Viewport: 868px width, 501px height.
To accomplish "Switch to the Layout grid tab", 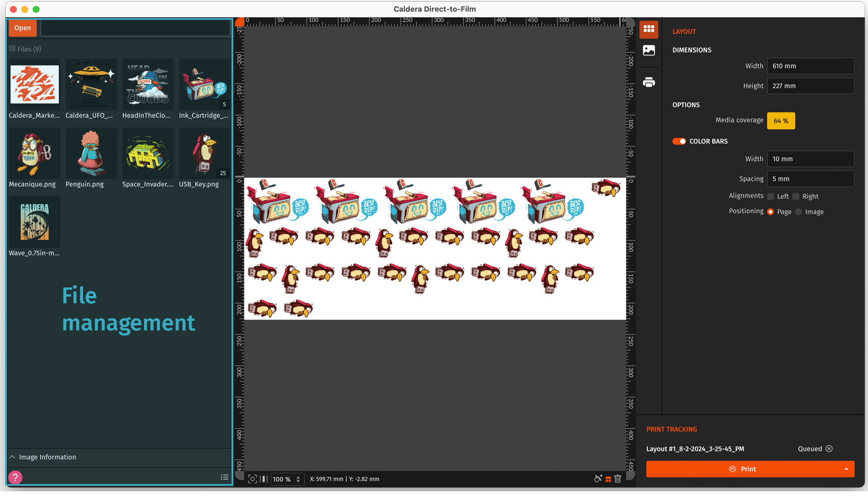I will pyautogui.click(x=648, y=29).
